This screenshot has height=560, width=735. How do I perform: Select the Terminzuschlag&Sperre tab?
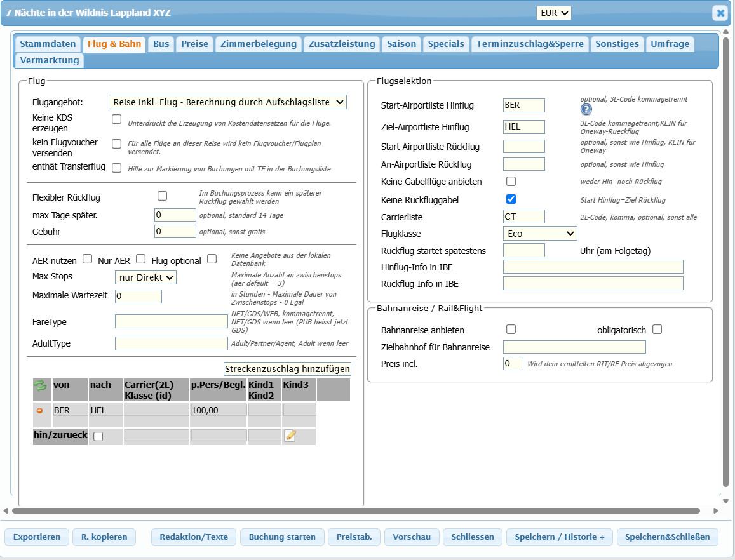coord(530,44)
